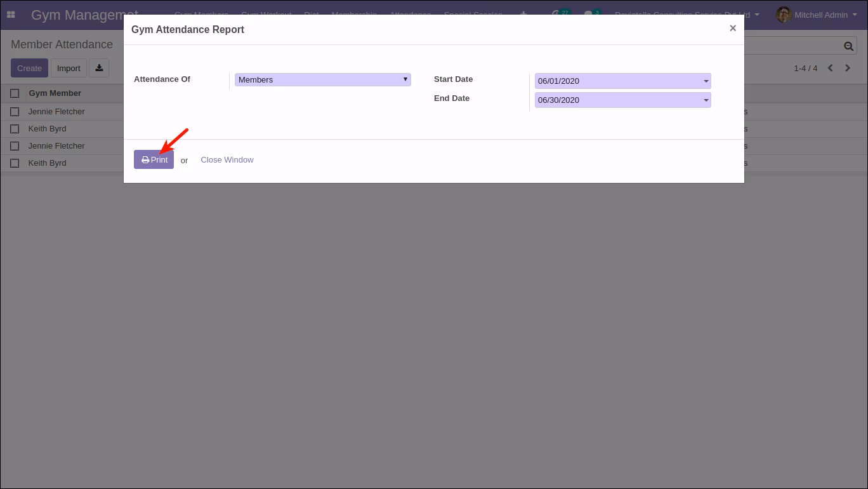
Task: Tick the select-all header checkbox
Action: (x=15, y=93)
